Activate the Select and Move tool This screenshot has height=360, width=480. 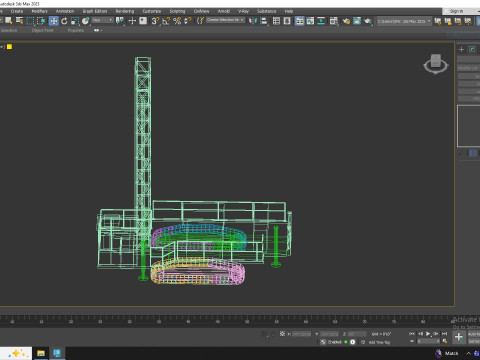53,21
